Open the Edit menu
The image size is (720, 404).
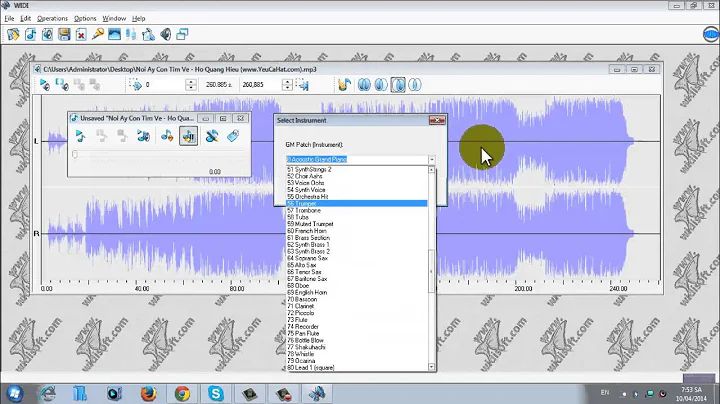tap(25, 18)
